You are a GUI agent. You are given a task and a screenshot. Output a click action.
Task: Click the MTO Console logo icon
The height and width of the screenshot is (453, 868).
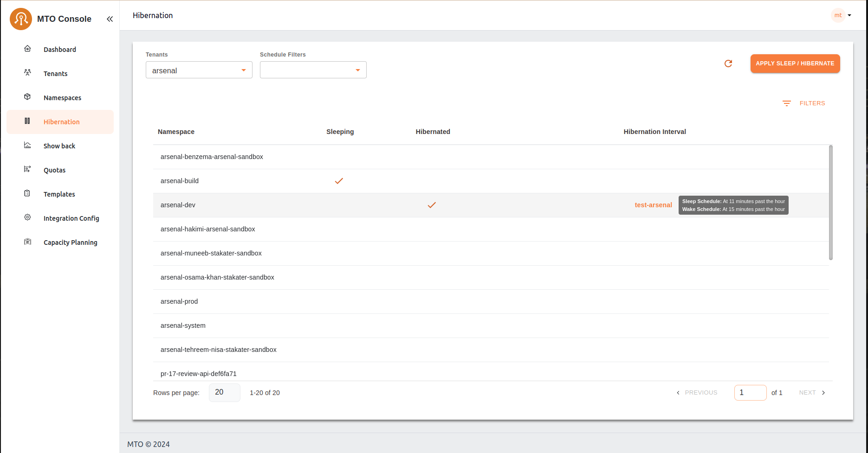tap(20, 19)
